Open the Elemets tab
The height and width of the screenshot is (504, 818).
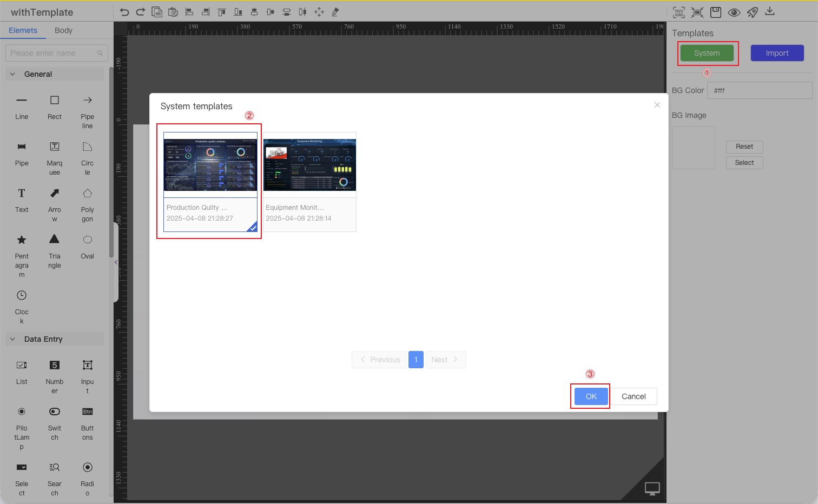(x=23, y=30)
